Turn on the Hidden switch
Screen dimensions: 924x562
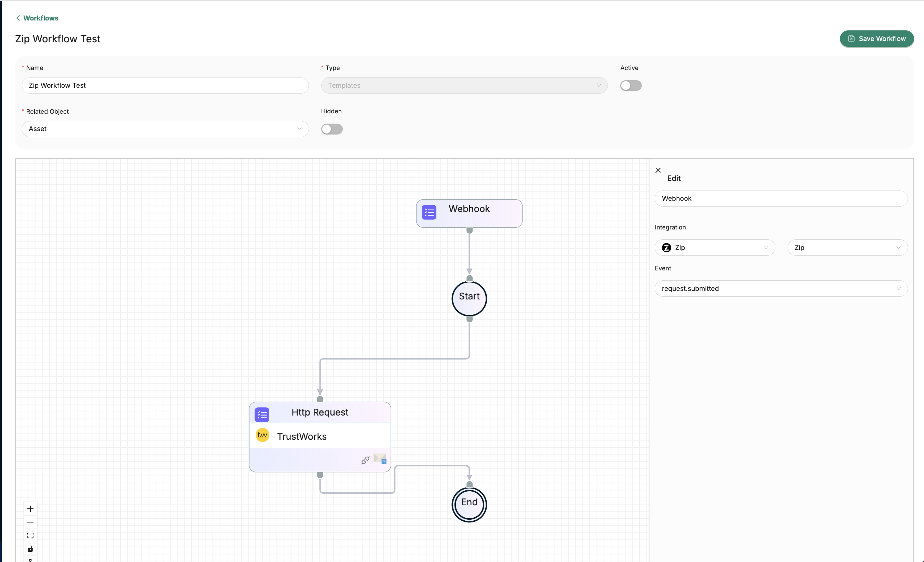tap(331, 129)
